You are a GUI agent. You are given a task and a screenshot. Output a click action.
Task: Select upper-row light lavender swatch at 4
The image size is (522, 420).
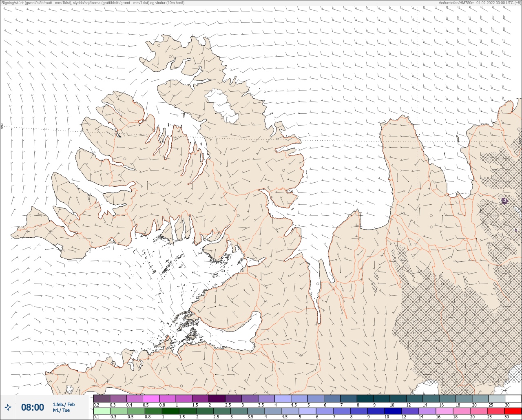click(283, 398)
